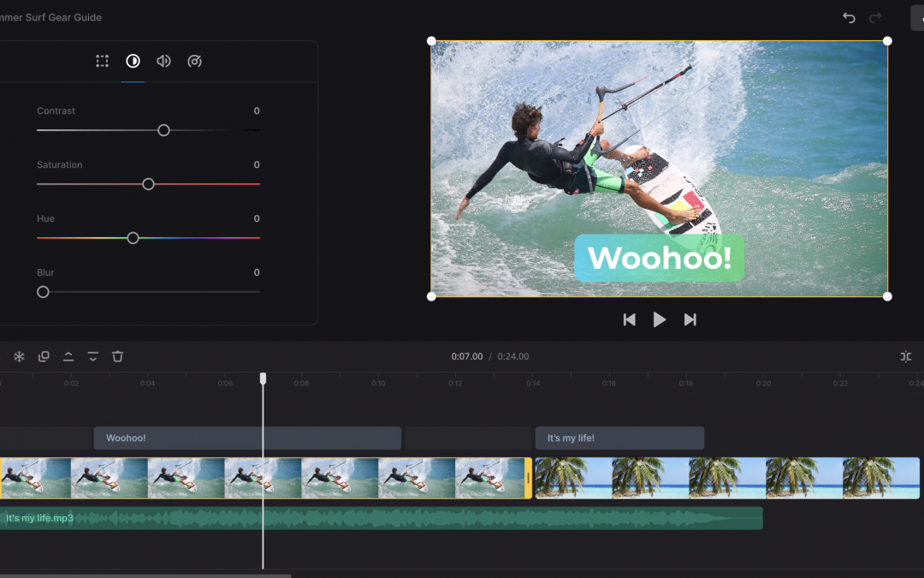Image resolution: width=924 pixels, height=578 pixels.
Task: Undo the last action
Action: click(849, 18)
